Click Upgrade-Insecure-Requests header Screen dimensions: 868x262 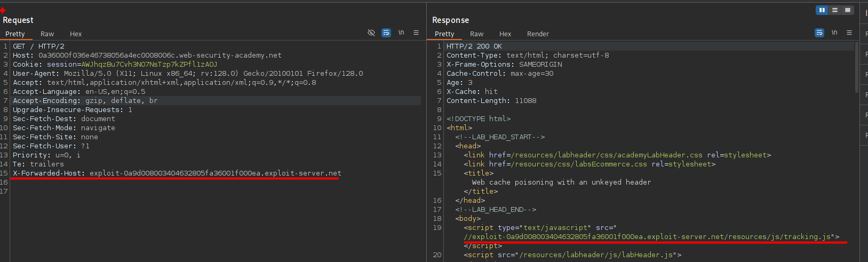click(73, 110)
